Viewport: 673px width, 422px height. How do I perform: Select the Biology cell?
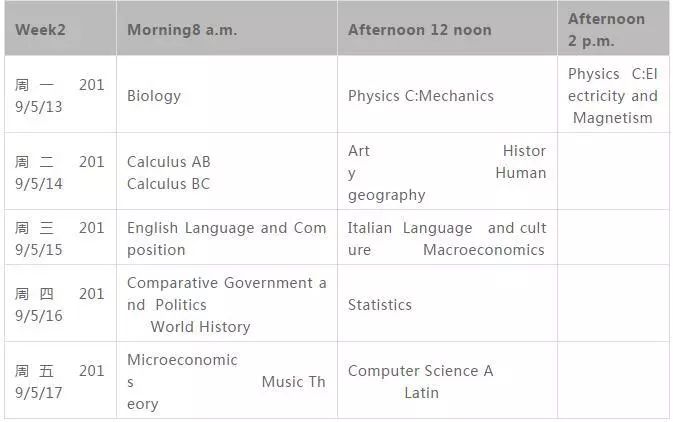click(x=227, y=94)
